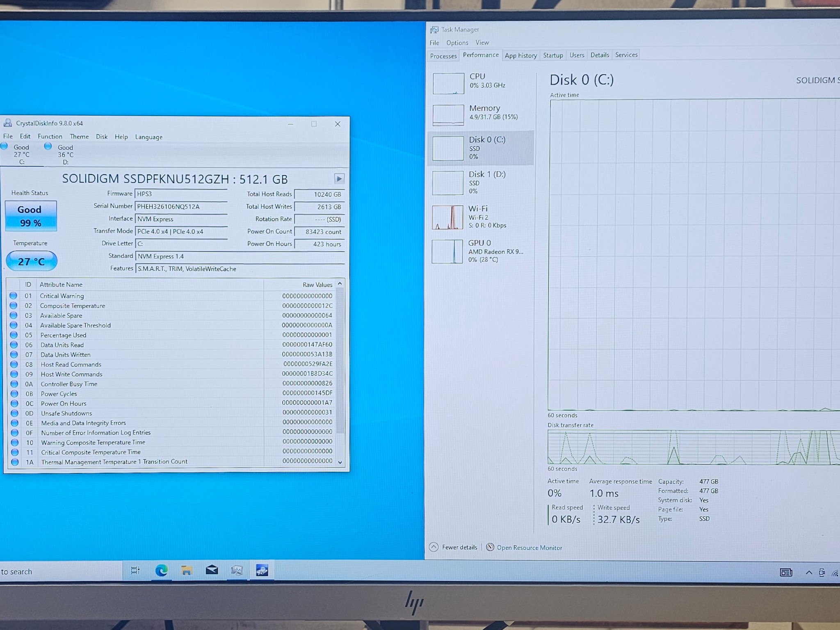840x630 pixels.
Task: Click the attribute list scroll down arrow
Action: [340, 462]
